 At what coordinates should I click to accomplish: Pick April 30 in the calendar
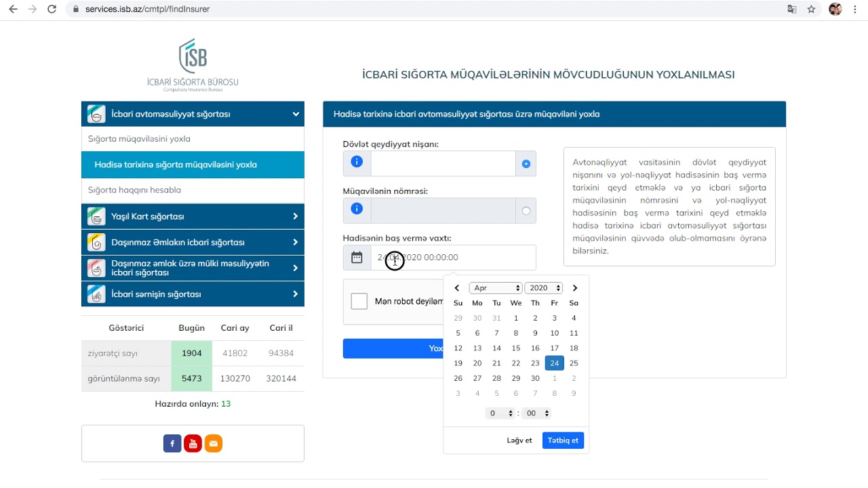(x=535, y=378)
